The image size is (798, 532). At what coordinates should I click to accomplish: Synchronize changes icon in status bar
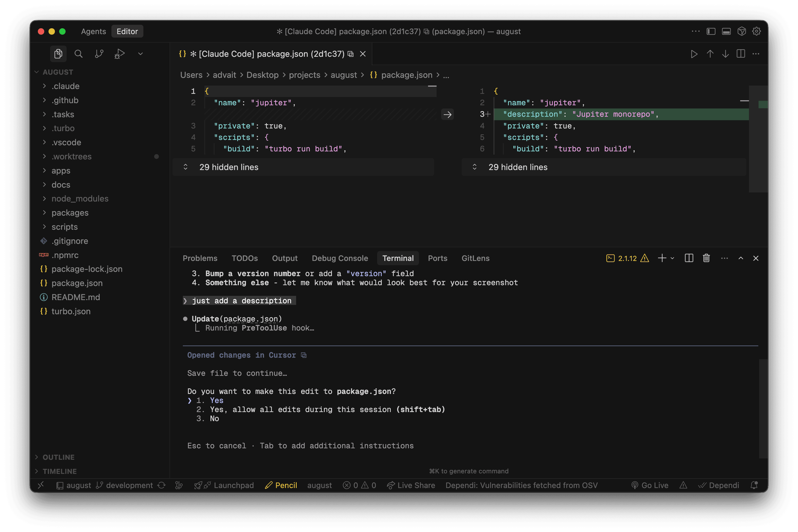162,485
